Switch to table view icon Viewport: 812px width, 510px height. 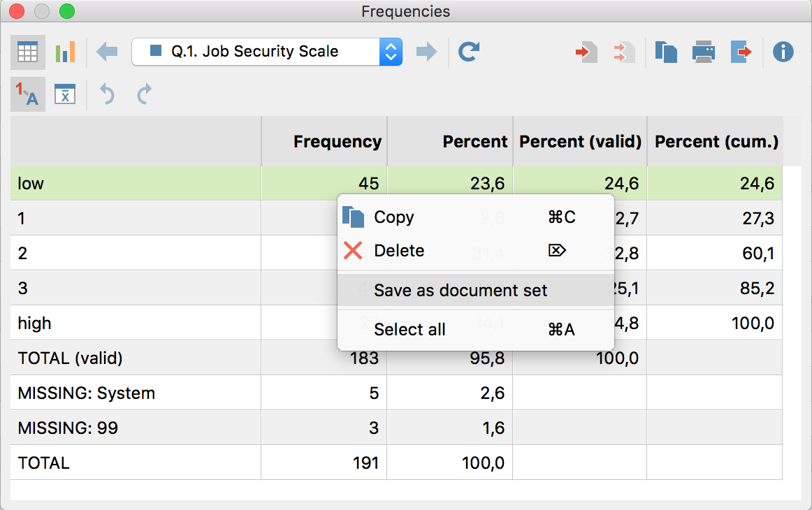tap(28, 52)
